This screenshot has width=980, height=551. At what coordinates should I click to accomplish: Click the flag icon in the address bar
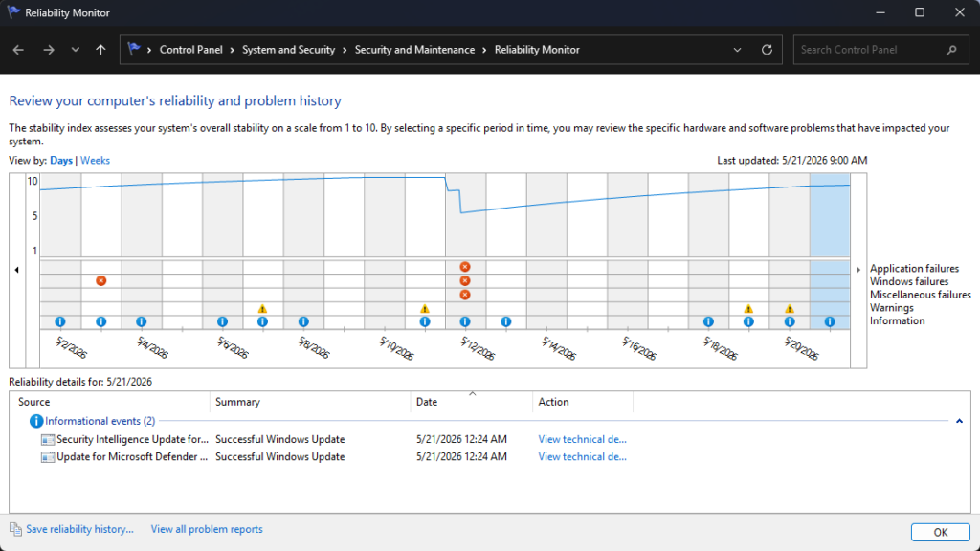pyautogui.click(x=134, y=49)
